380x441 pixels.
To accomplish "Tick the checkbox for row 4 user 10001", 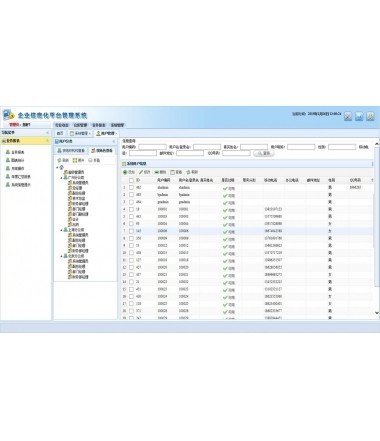I will 131,209.
